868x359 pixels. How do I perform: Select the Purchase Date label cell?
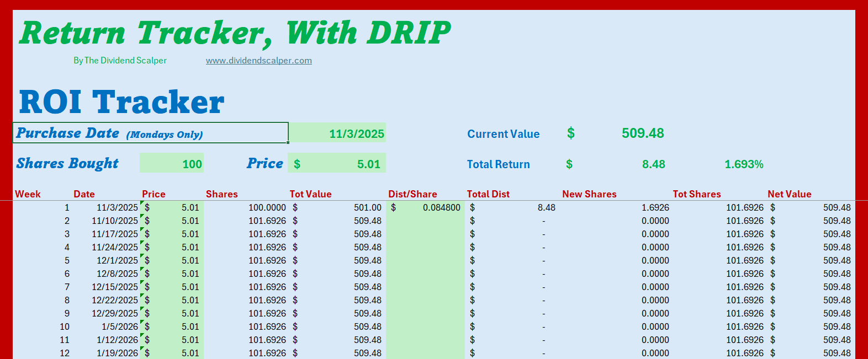click(150, 133)
